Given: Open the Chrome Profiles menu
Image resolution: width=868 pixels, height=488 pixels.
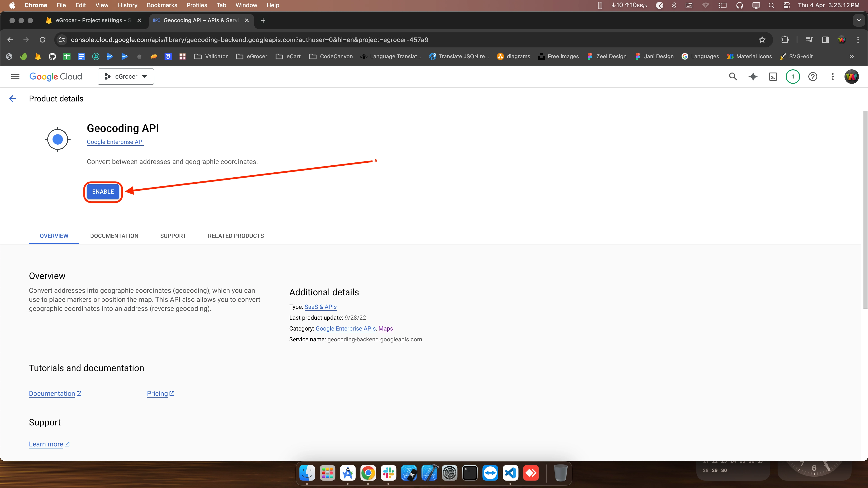Looking at the screenshot, I should (x=197, y=5).
